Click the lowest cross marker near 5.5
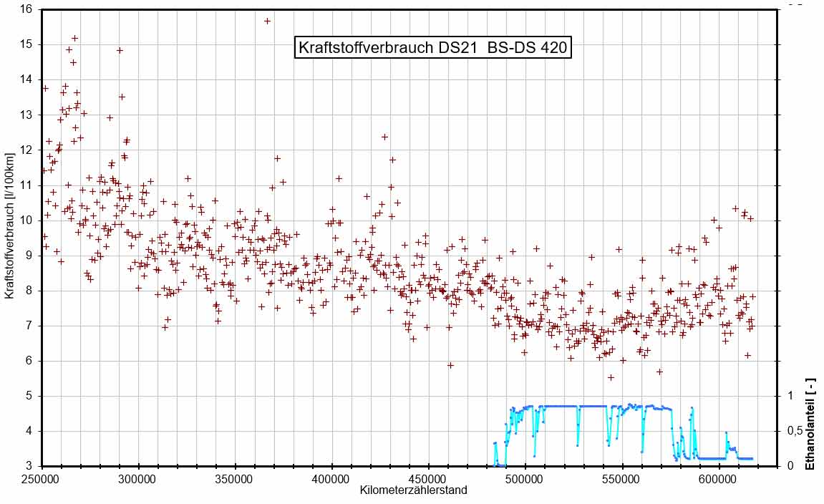824x504 pixels. [x=611, y=377]
